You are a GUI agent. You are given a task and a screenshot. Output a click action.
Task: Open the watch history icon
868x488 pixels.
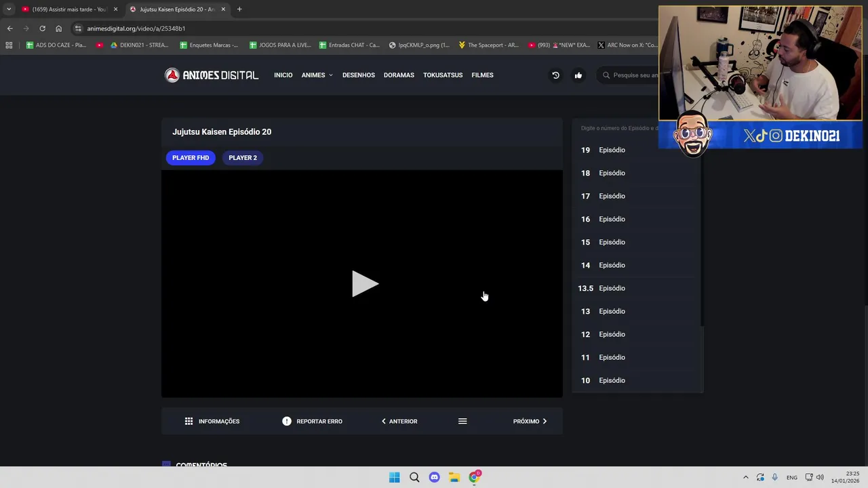[x=555, y=75]
